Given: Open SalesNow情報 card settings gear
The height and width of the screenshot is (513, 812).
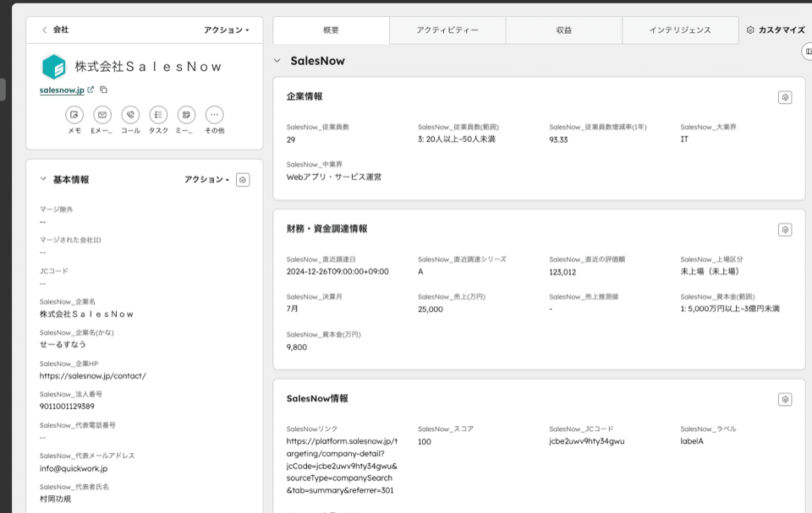Looking at the screenshot, I should tap(785, 400).
